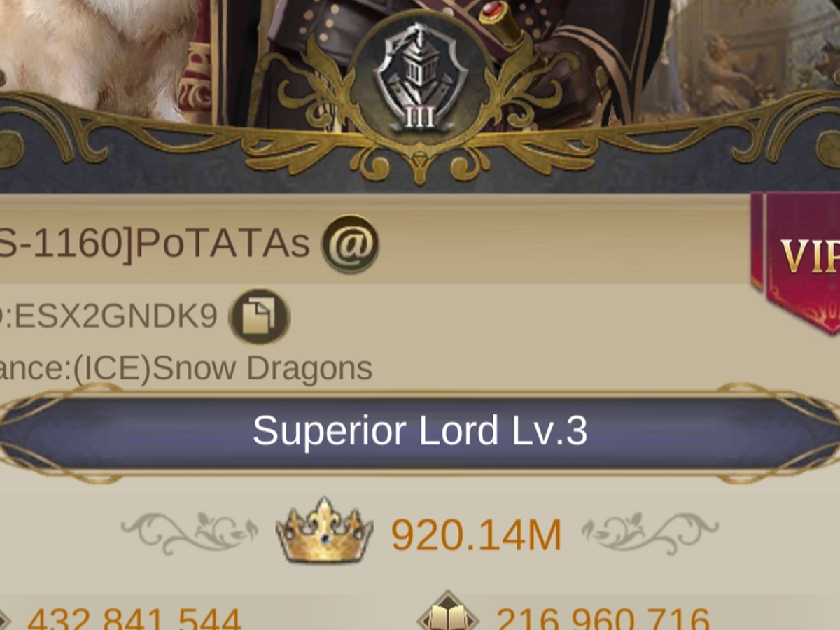Select the 920.14M power value

[476, 535]
